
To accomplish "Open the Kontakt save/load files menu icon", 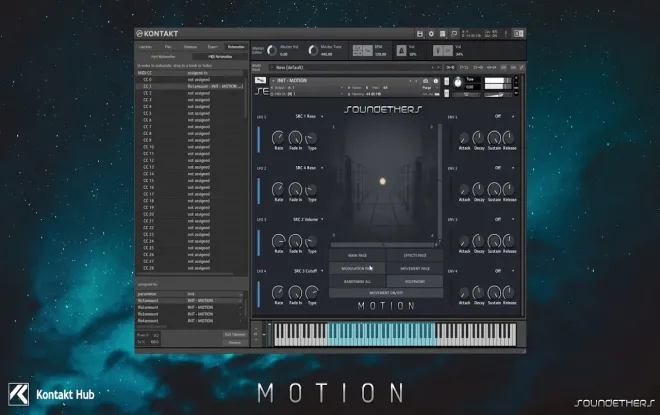I will tap(420, 34).
